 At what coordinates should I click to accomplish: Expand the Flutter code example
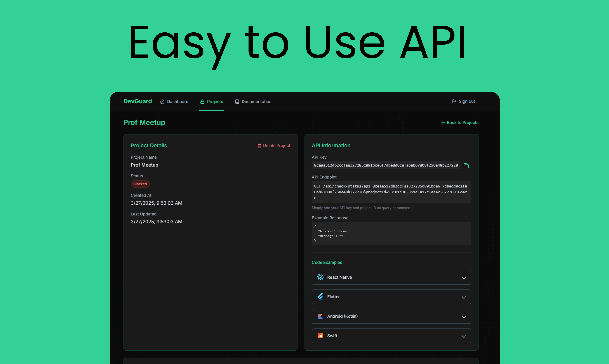click(x=391, y=297)
